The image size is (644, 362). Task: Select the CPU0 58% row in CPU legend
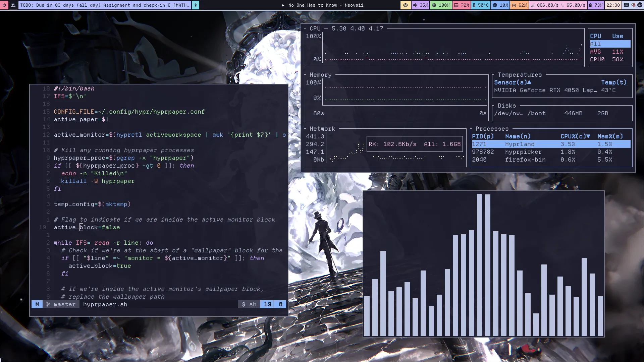coord(610,59)
